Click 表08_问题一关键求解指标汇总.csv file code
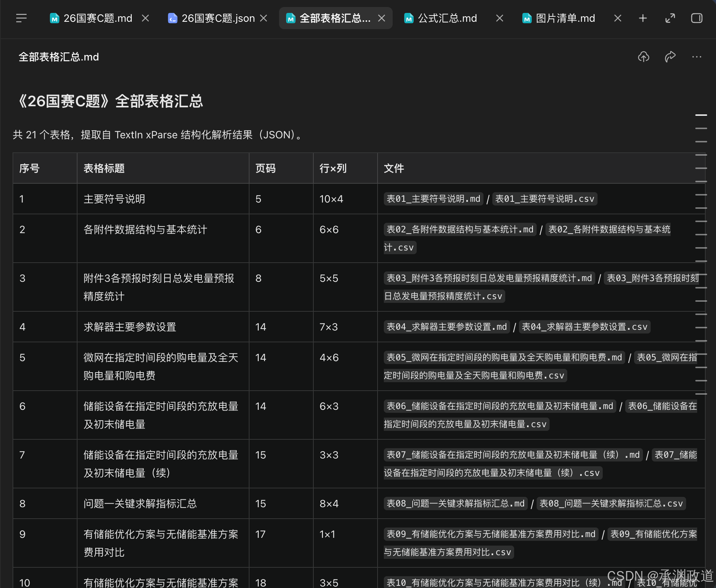716x588 pixels. (x=611, y=504)
